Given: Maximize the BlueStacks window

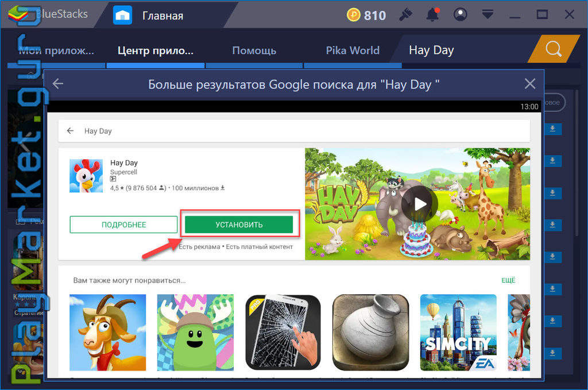Looking at the screenshot, I should tap(542, 15).
